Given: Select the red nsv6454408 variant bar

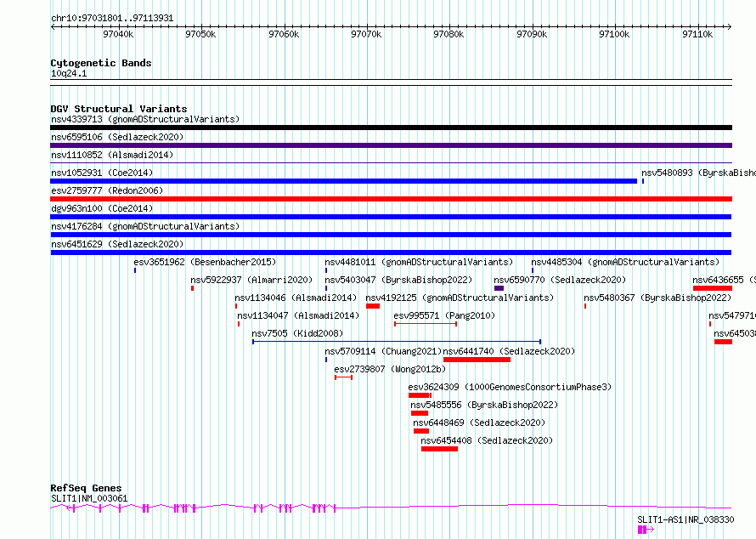Looking at the screenshot, I should click(x=440, y=449).
